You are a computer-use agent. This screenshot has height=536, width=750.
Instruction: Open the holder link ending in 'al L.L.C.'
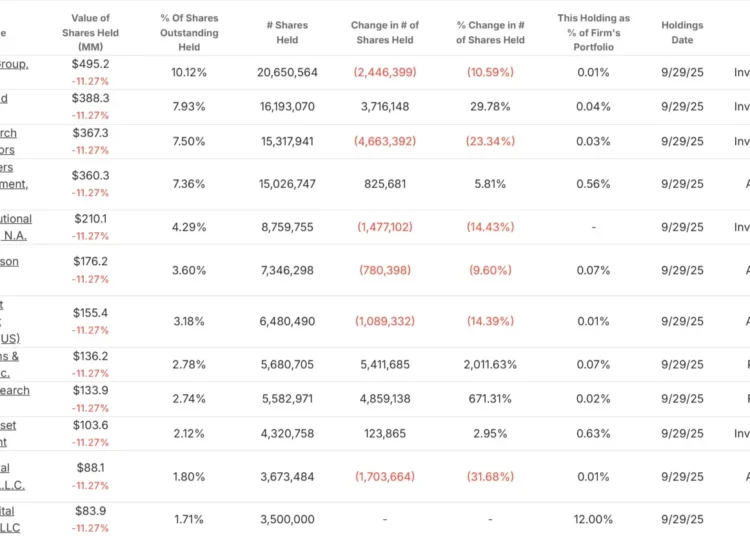point(12,476)
